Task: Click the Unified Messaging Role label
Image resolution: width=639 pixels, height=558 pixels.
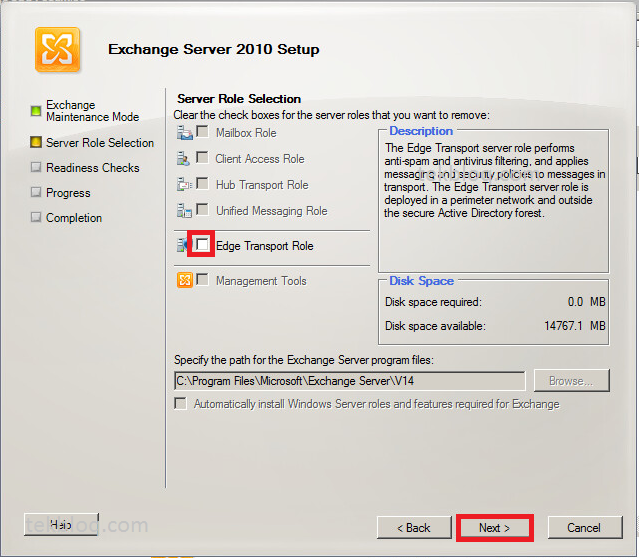Action: (271, 211)
